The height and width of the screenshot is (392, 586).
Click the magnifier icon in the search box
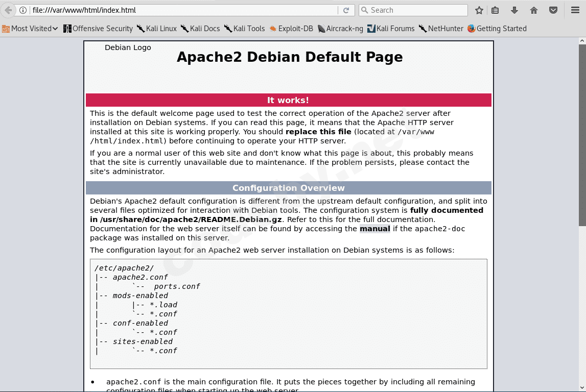pyautogui.click(x=365, y=10)
